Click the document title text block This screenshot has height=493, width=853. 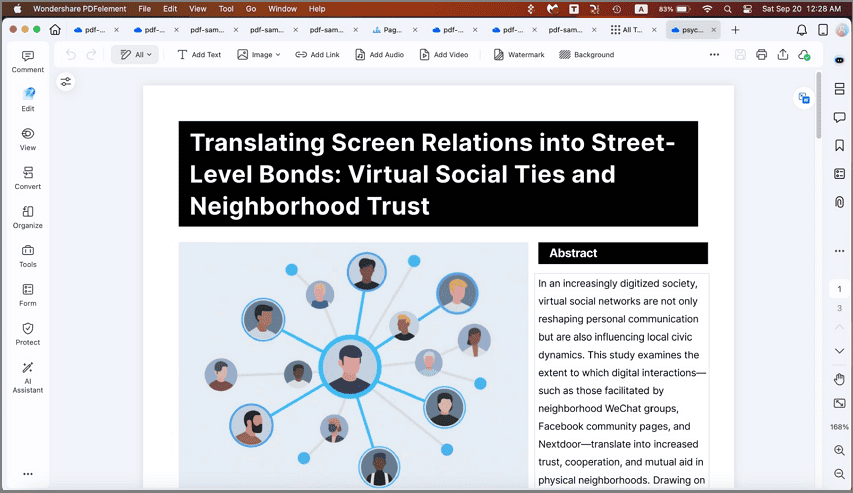(438, 174)
